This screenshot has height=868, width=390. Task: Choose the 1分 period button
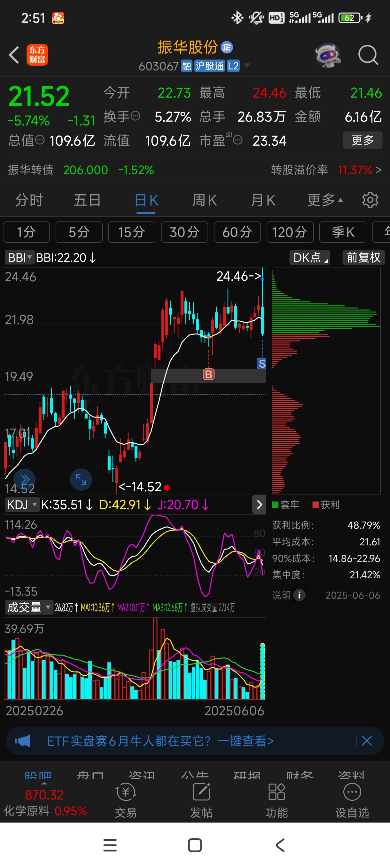tap(26, 232)
